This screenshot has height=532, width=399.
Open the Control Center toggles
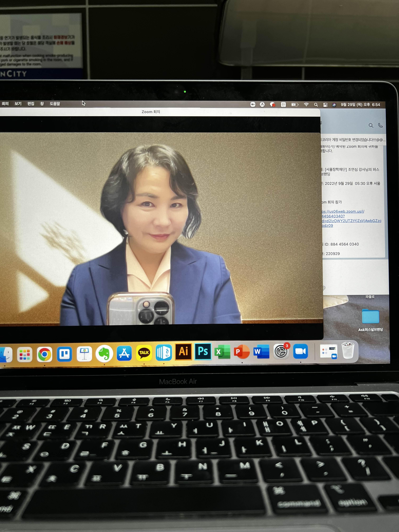(x=325, y=105)
